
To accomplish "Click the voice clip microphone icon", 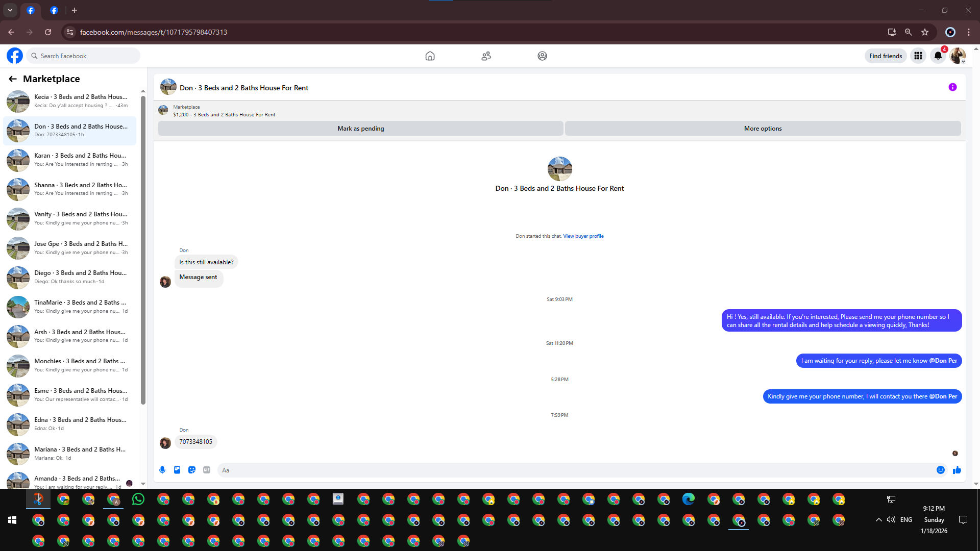I will pos(162,470).
